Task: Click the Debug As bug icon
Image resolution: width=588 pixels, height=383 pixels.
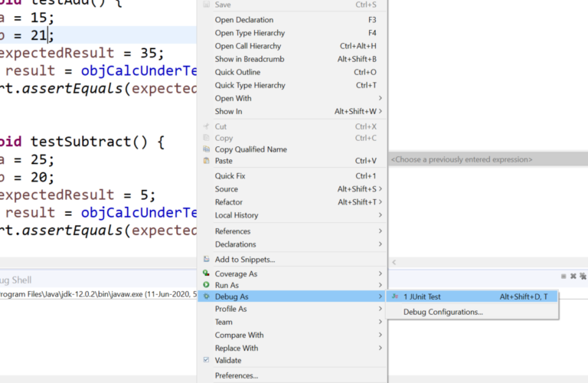Action: pos(206,296)
